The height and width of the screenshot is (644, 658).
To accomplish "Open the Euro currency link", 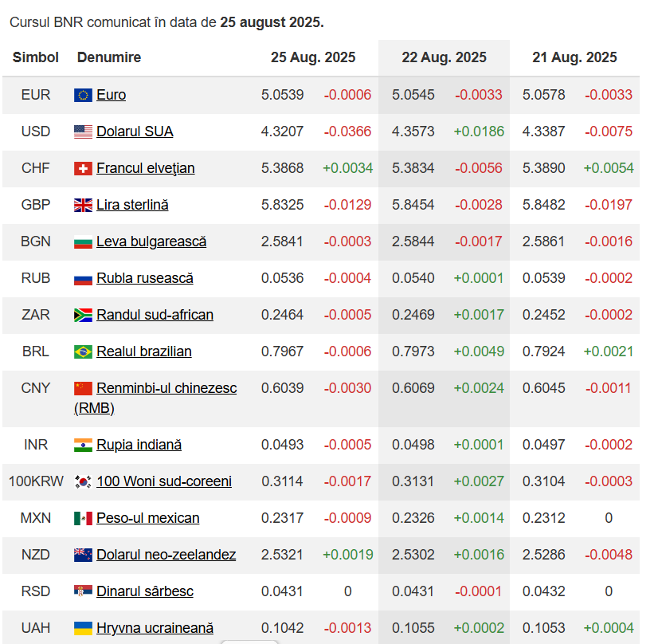I will coord(112,95).
